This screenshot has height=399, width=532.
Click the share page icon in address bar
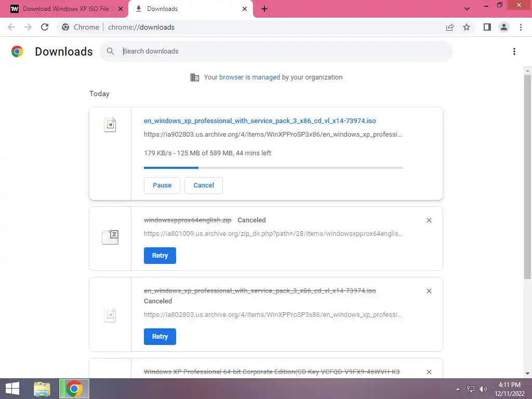[450, 27]
